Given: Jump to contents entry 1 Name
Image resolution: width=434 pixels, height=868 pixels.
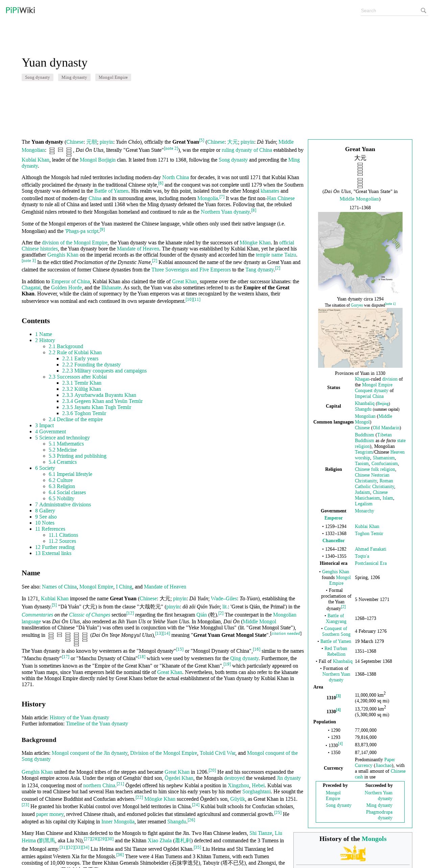Looking at the screenshot, I should coord(44,334).
